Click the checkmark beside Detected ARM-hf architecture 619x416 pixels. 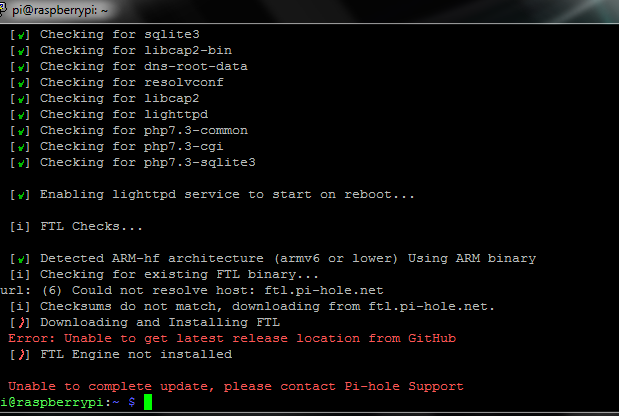coord(21,259)
